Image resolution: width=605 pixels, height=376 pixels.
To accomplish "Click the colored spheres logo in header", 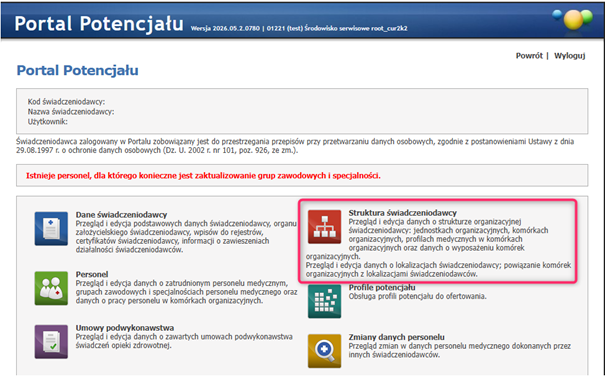I will (573, 20).
